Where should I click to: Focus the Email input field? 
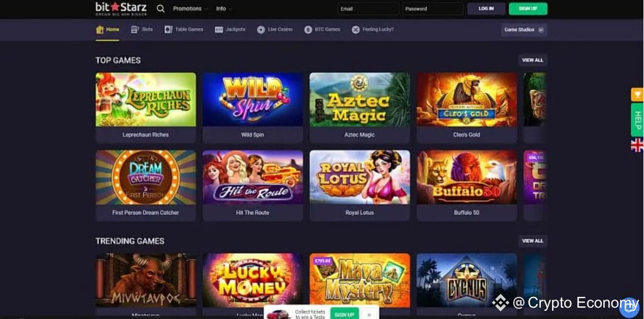(x=368, y=9)
